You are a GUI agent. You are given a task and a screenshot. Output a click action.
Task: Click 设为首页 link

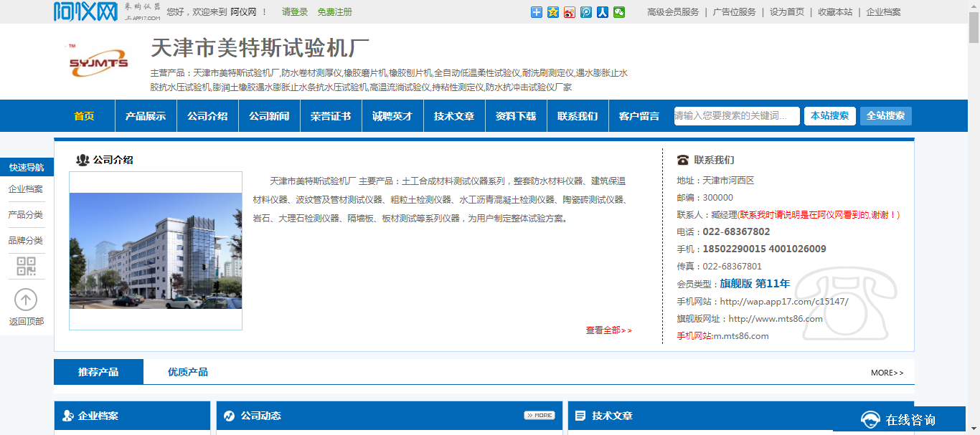tap(787, 12)
